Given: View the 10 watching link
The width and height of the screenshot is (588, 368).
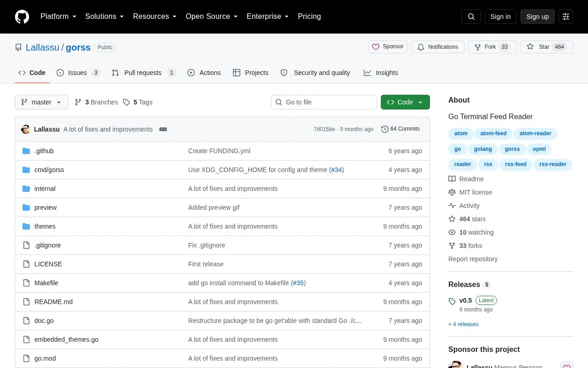Looking at the screenshot, I should [x=471, y=232].
